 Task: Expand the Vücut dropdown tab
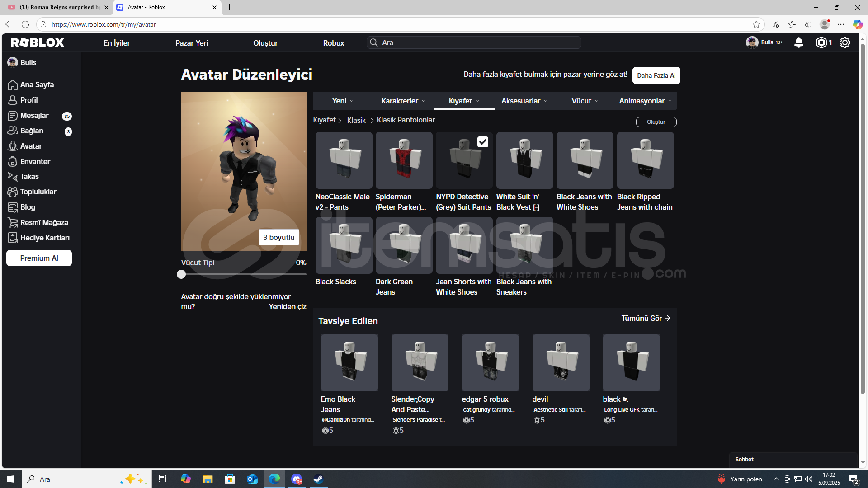click(585, 101)
